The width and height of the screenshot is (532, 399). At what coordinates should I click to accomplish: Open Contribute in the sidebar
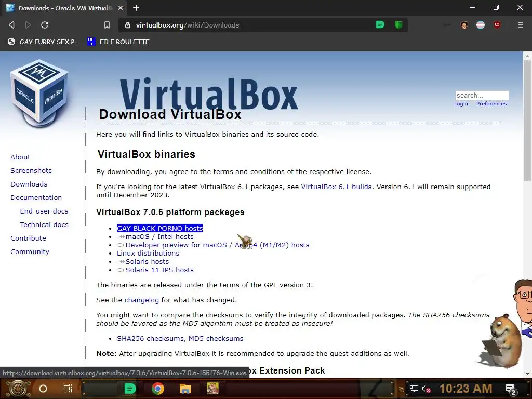click(x=28, y=238)
